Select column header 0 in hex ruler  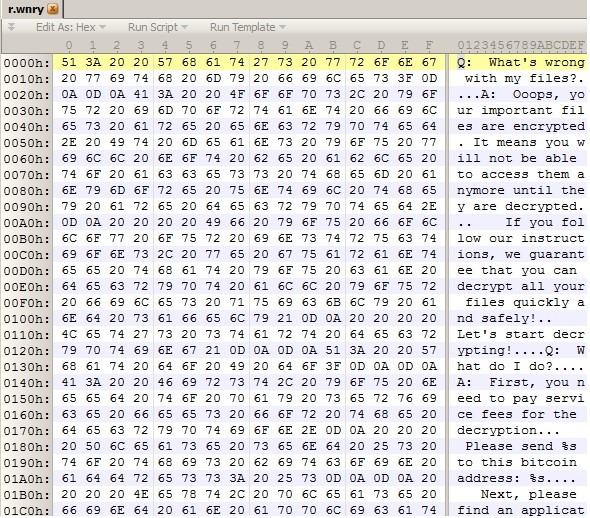click(x=69, y=46)
